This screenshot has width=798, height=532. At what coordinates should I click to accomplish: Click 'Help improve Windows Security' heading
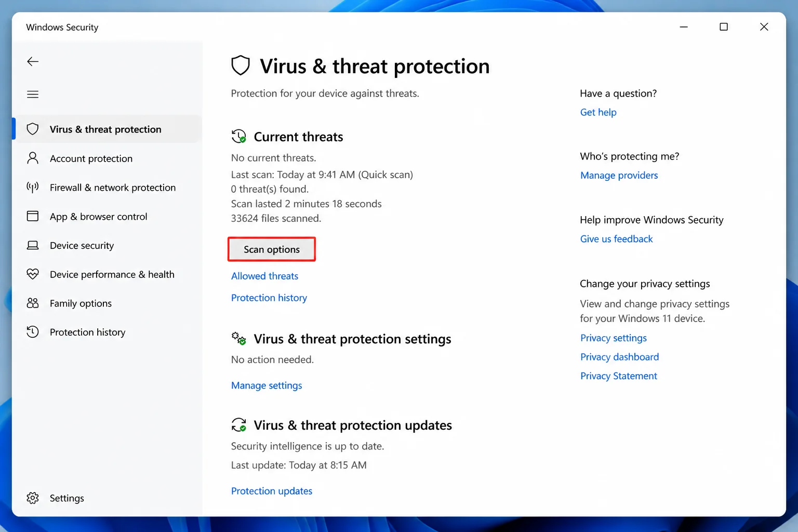[x=651, y=220]
